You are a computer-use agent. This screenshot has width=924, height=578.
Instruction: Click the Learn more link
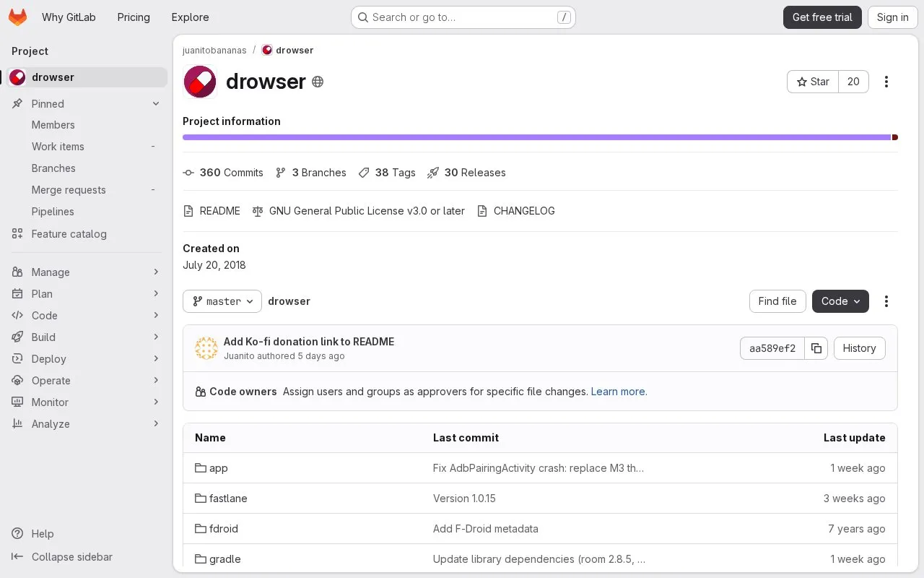click(619, 392)
